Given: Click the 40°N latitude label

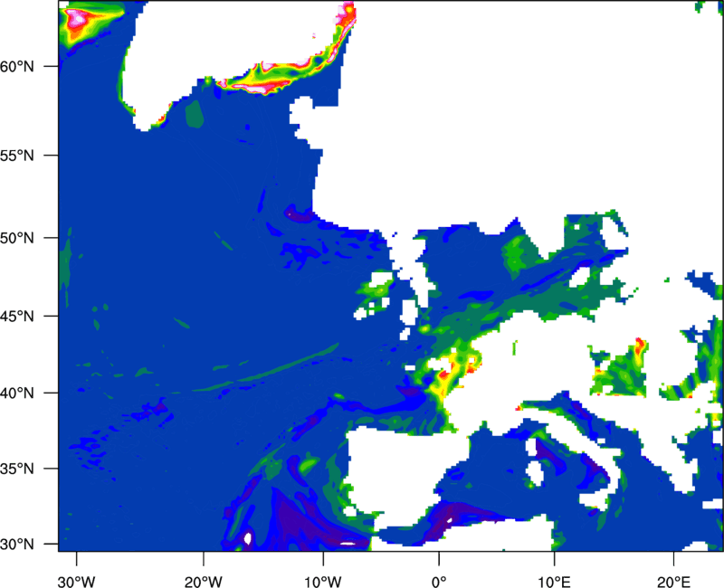Looking at the screenshot, I should 17,394.
